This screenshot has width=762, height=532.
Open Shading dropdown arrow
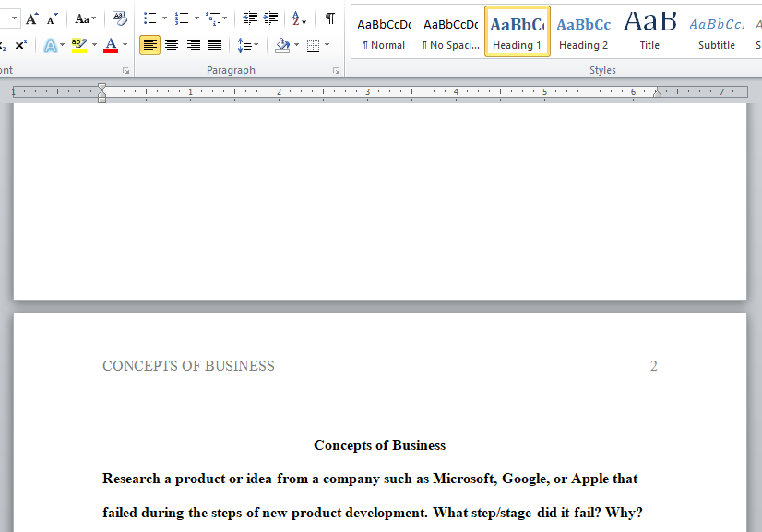(296, 45)
